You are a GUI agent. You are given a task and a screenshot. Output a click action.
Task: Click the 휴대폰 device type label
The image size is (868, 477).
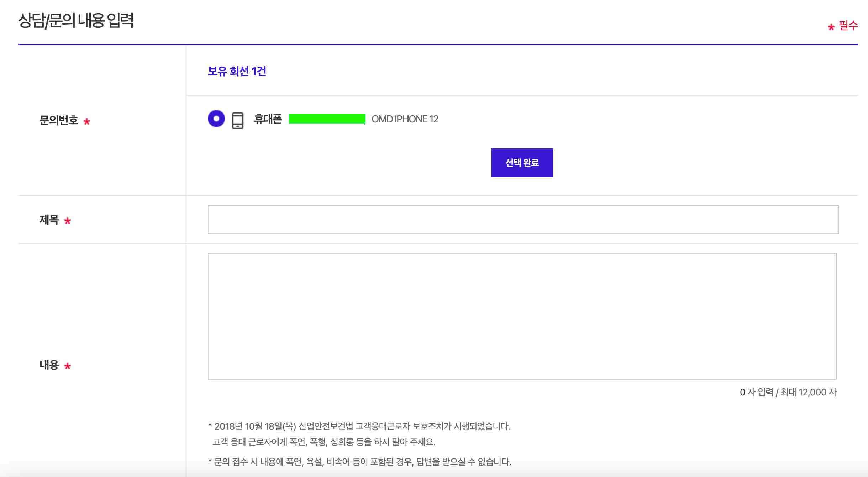pyautogui.click(x=268, y=120)
